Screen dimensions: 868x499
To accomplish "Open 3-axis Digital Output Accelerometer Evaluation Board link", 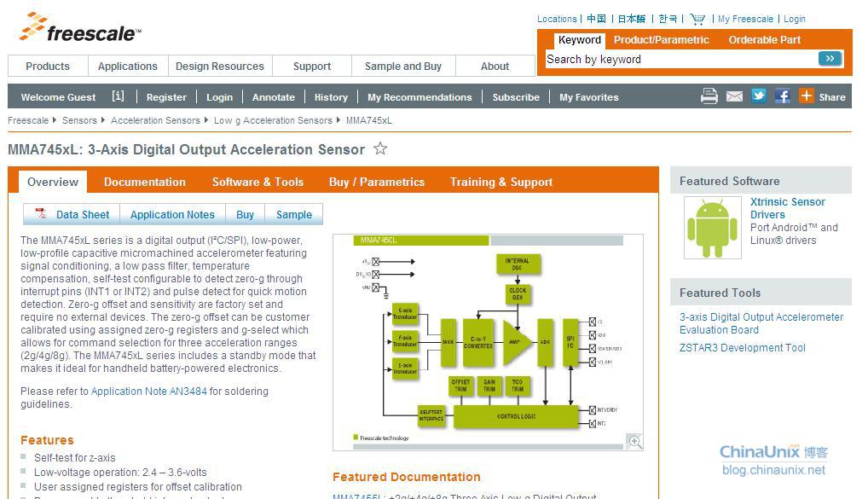I will point(761,323).
